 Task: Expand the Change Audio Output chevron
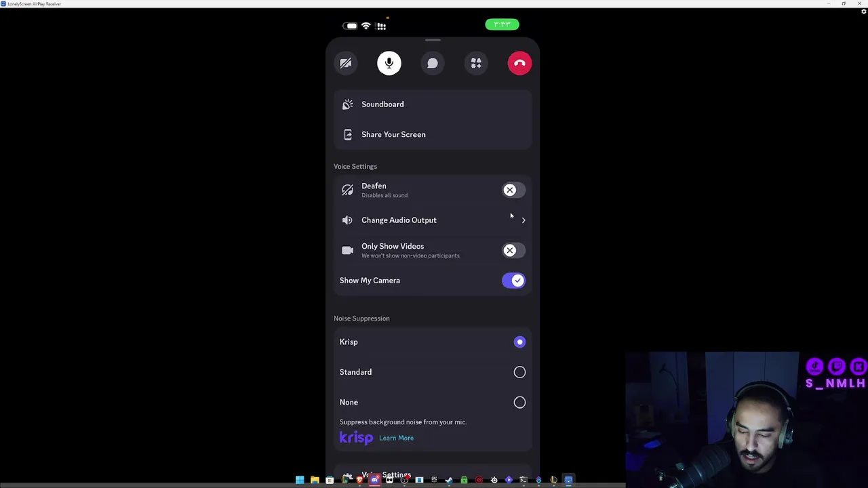[524, 220]
